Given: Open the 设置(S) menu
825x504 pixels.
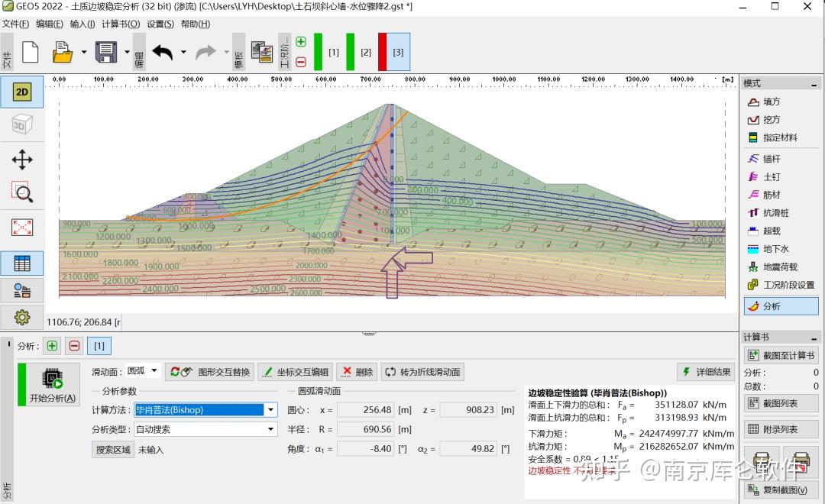Looking at the screenshot, I should [160, 24].
